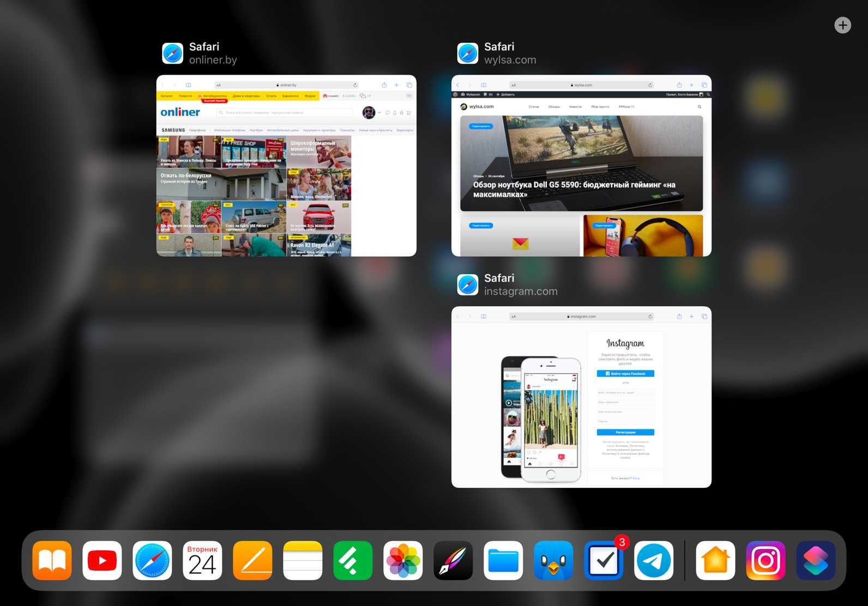Select the instagram.com Safari window thumbnail
The image size is (868, 606).
(581, 397)
